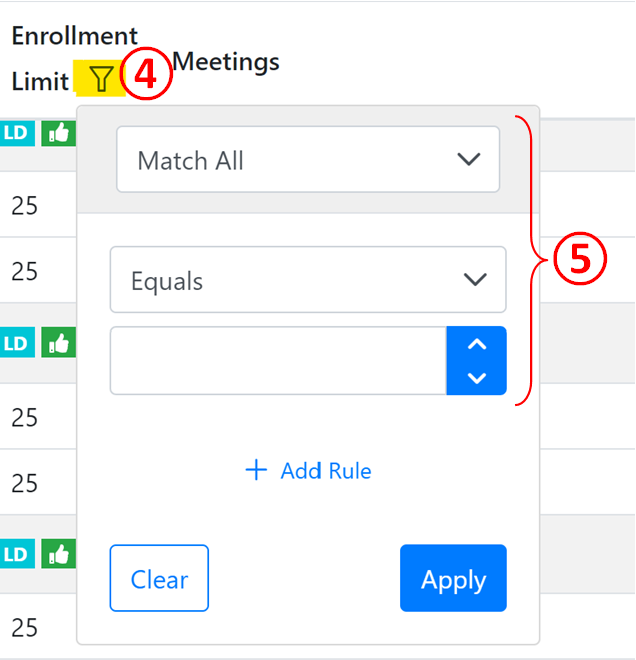636x660 pixels.
Task: Click the Enrollment Limit filter funnel icon
Action: [101, 79]
